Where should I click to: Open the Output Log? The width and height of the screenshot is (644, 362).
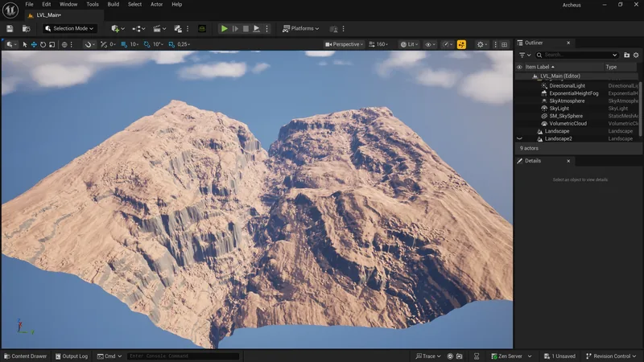72,356
